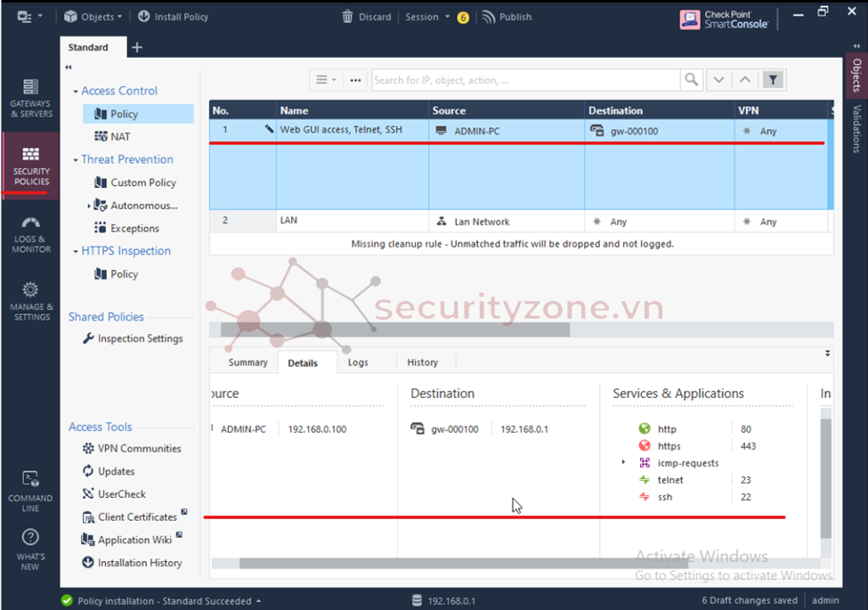This screenshot has width=868, height=610.
Task: Expand policy installation status arrow
Action: 258,601
